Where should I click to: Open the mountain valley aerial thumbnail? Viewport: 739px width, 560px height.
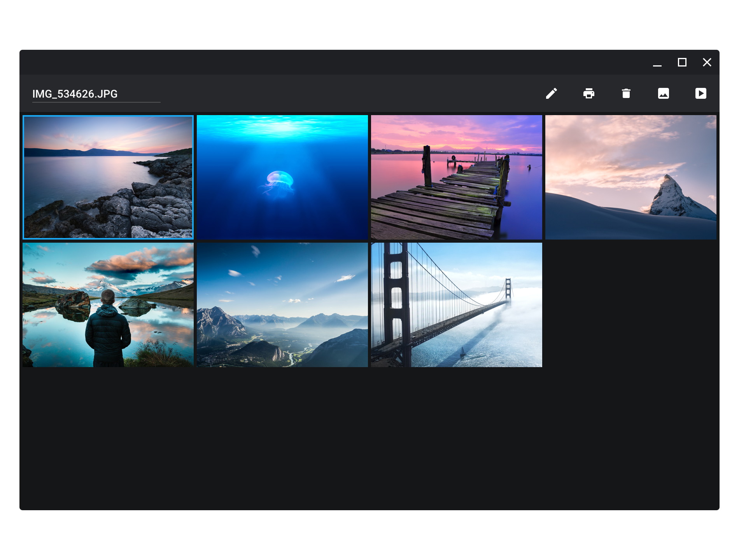click(x=282, y=305)
